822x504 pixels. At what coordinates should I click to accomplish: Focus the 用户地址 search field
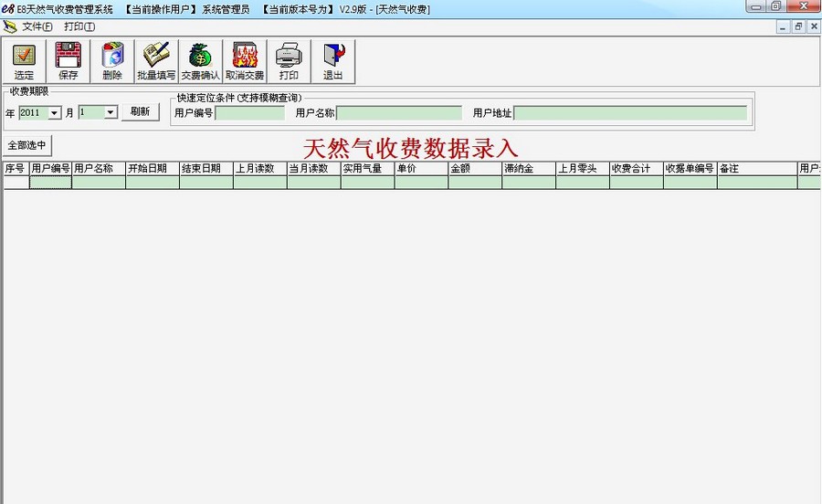click(630, 112)
